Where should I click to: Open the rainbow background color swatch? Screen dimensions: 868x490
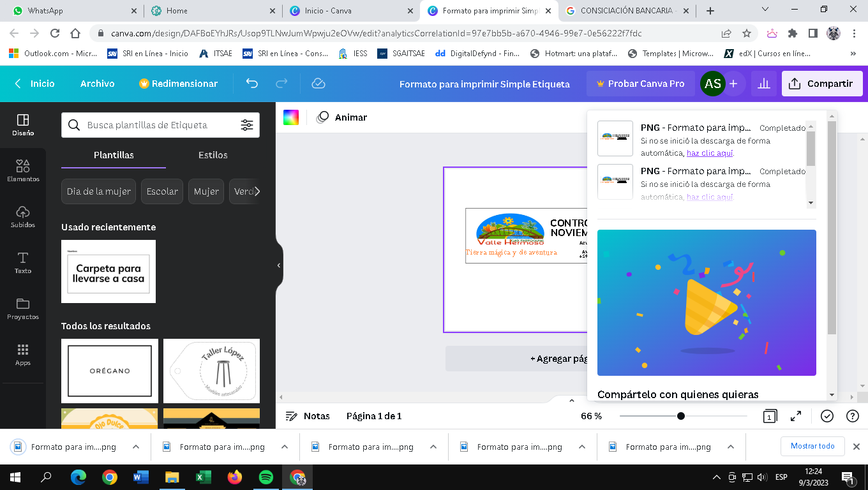[x=291, y=117]
